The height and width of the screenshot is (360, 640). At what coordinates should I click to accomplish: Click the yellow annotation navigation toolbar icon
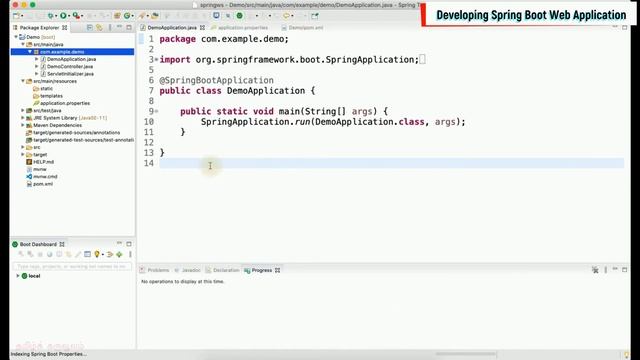287,16
